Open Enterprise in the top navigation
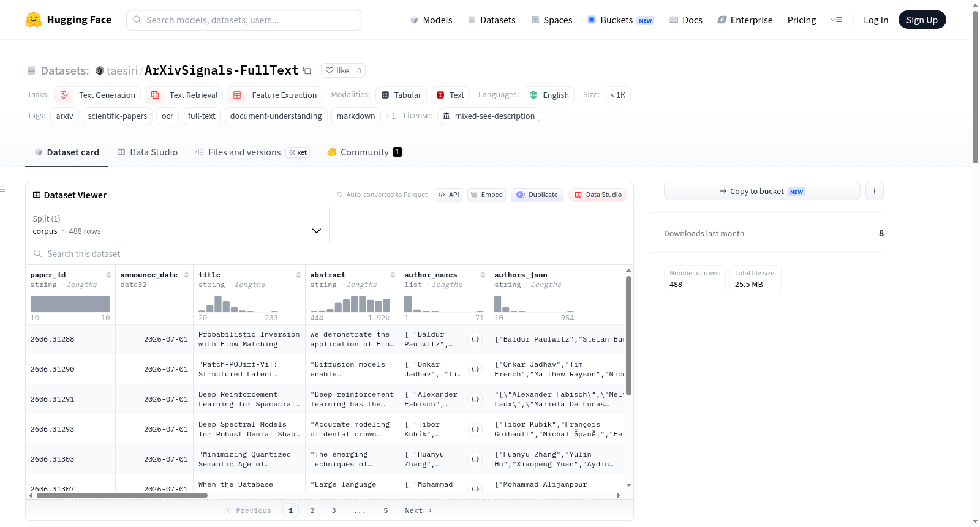The height and width of the screenshot is (527, 980). pyautogui.click(x=745, y=20)
